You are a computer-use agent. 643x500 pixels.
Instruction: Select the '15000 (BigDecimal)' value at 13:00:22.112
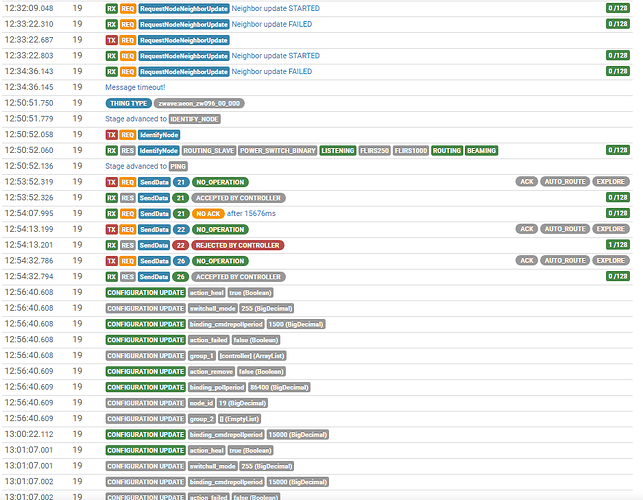pos(298,435)
